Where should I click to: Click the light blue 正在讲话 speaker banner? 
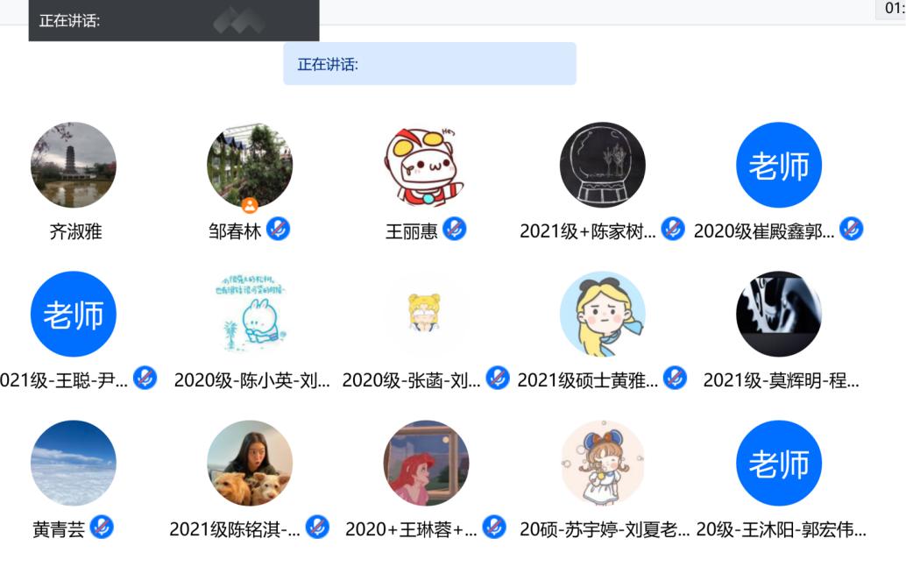click(x=429, y=64)
